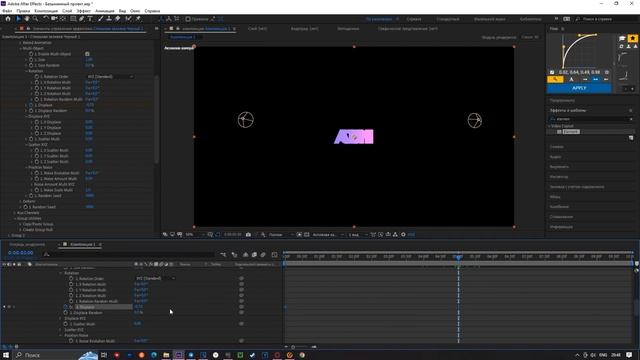Open the Файл menu

click(7, 11)
